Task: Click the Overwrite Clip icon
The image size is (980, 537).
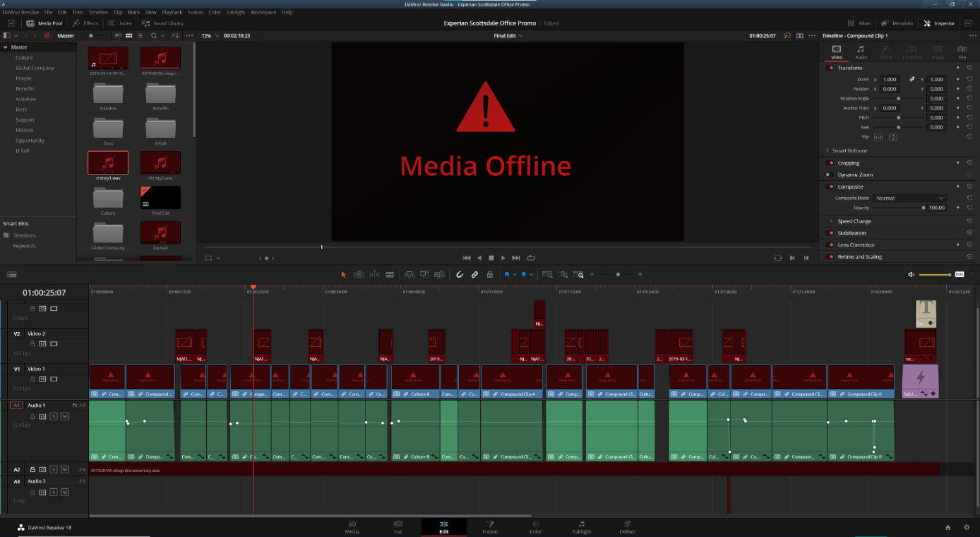Action: click(424, 274)
